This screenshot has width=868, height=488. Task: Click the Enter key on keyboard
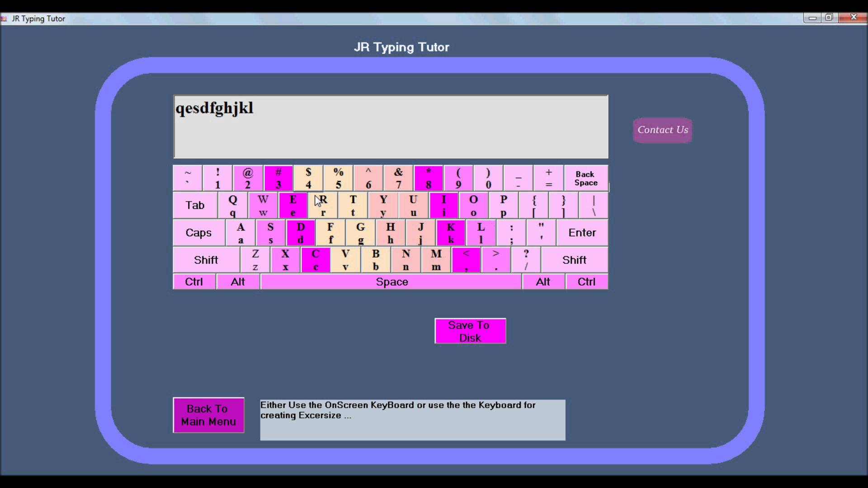(x=581, y=232)
